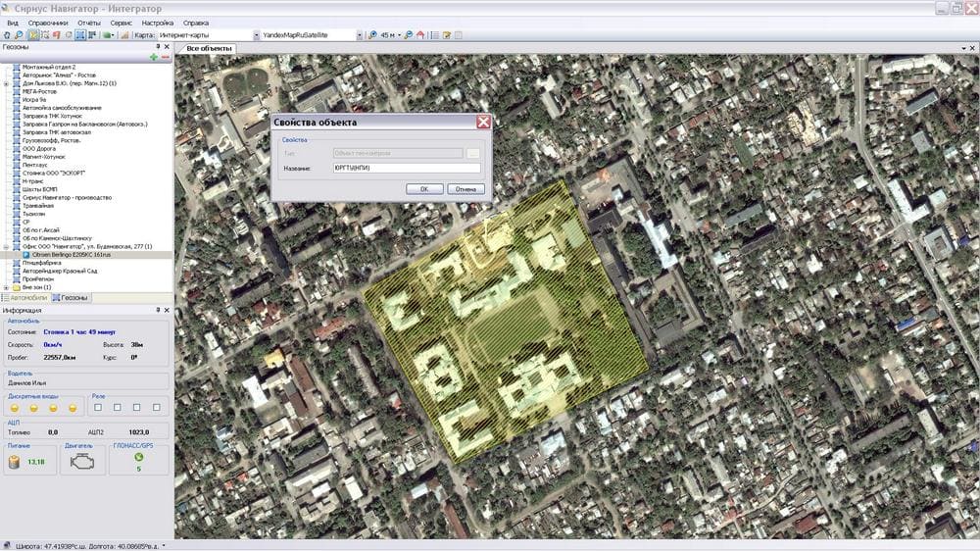Open the YandexMapRuSatellite map source dropdown
The height and width of the screenshot is (551, 980).
(x=358, y=35)
